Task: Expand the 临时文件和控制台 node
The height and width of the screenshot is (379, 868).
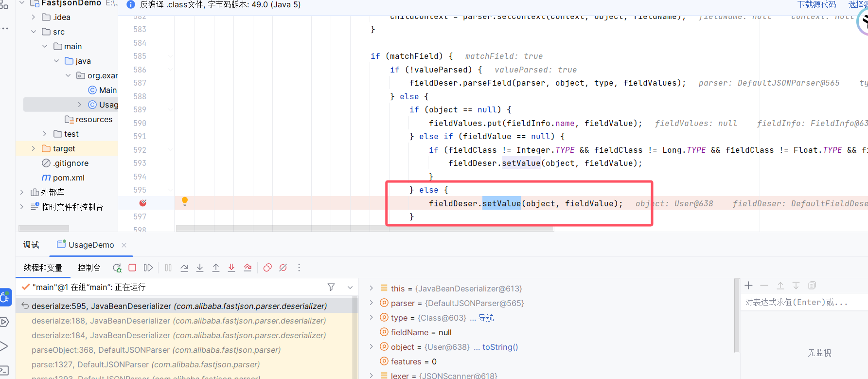Action: 21,207
